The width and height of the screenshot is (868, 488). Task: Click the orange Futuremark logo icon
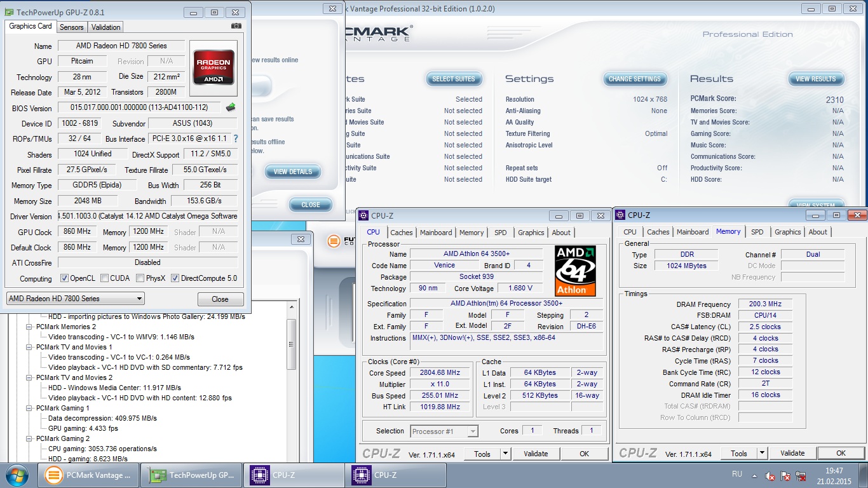334,241
